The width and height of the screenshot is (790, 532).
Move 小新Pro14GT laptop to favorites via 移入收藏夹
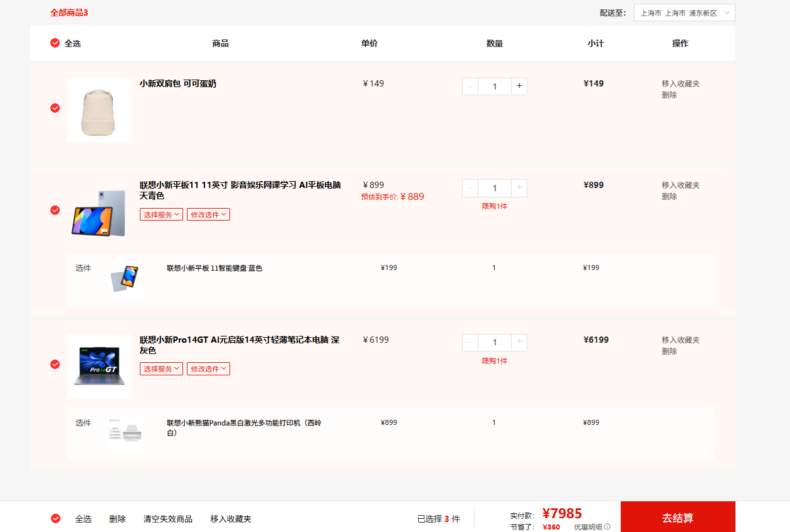(680, 340)
